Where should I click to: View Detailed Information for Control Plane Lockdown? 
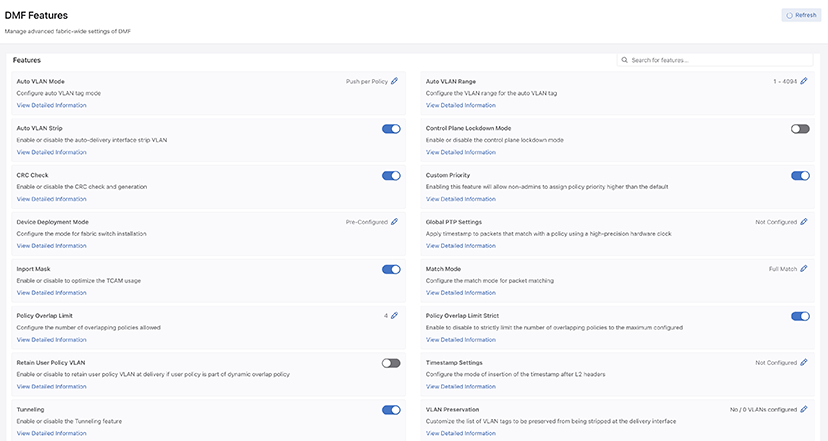460,152
